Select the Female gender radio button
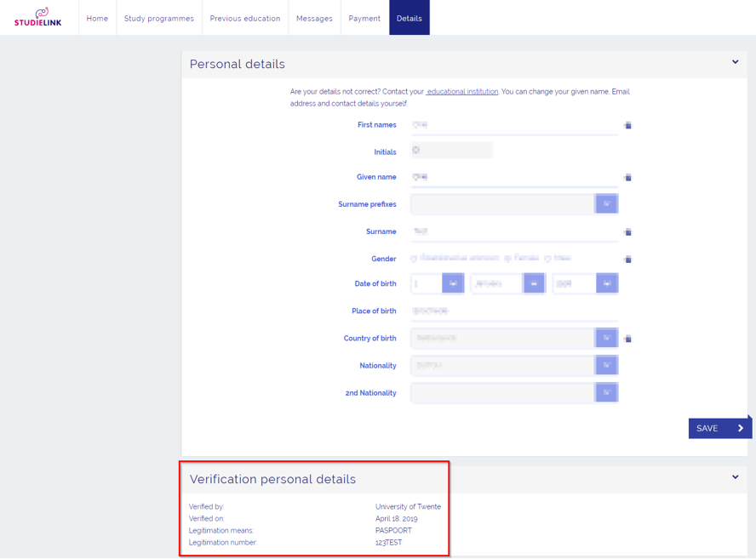This screenshot has height=559, width=756. click(507, 259)
